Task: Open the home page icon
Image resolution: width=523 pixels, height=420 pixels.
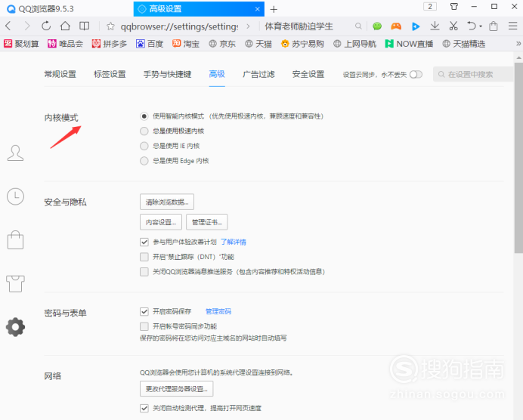Action: coord(65,26)
